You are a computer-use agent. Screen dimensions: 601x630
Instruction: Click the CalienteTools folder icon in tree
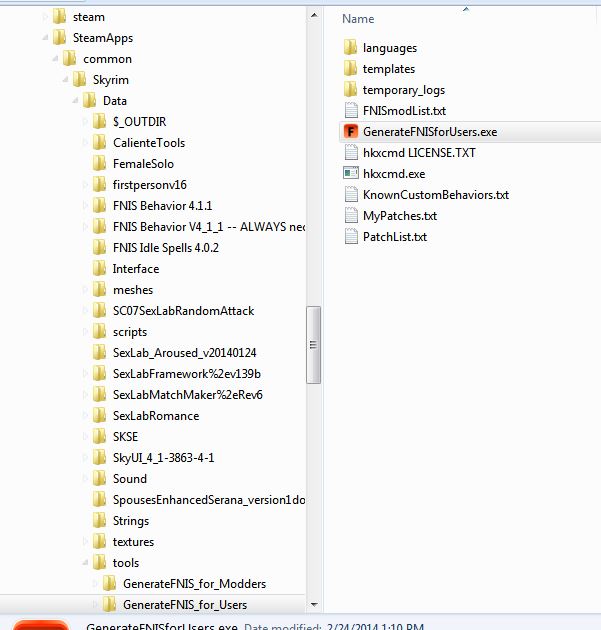(x=99, y=142)
